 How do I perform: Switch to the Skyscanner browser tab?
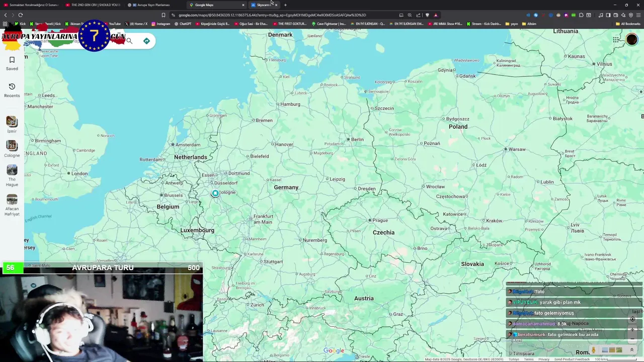(x=264, y=5)
